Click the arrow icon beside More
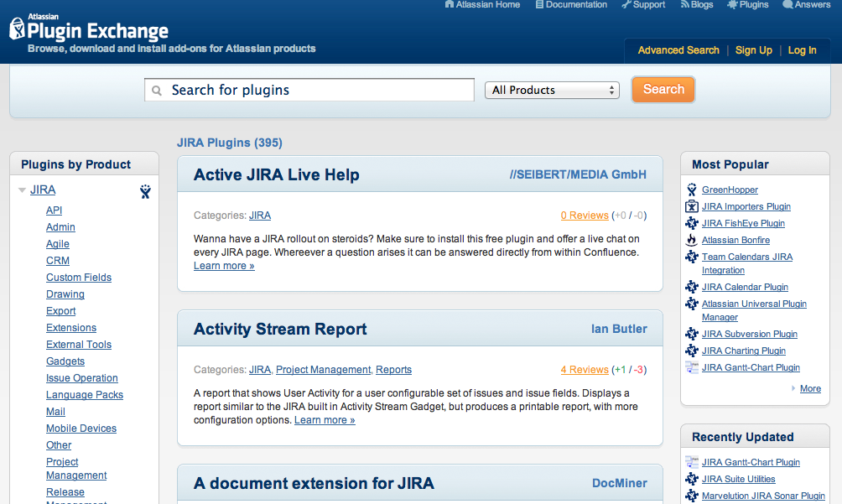Viewport: 842px width, 504px height. pyautogui.click(x=793, y=388)
